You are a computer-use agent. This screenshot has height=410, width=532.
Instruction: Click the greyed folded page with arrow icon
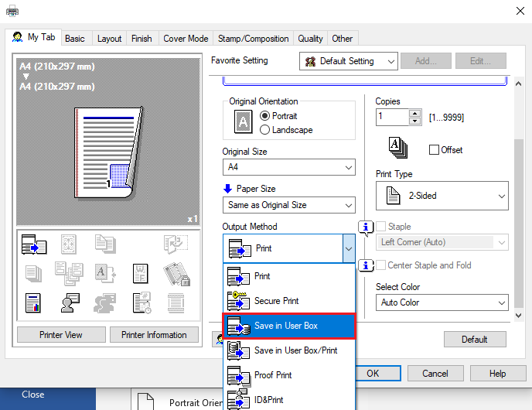tap(176, 244)
